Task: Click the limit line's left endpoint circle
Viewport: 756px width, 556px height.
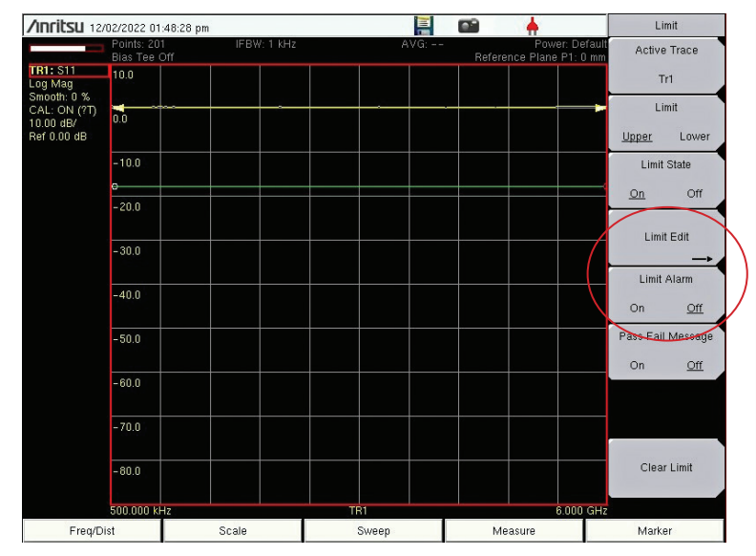Action: point(115,186)
